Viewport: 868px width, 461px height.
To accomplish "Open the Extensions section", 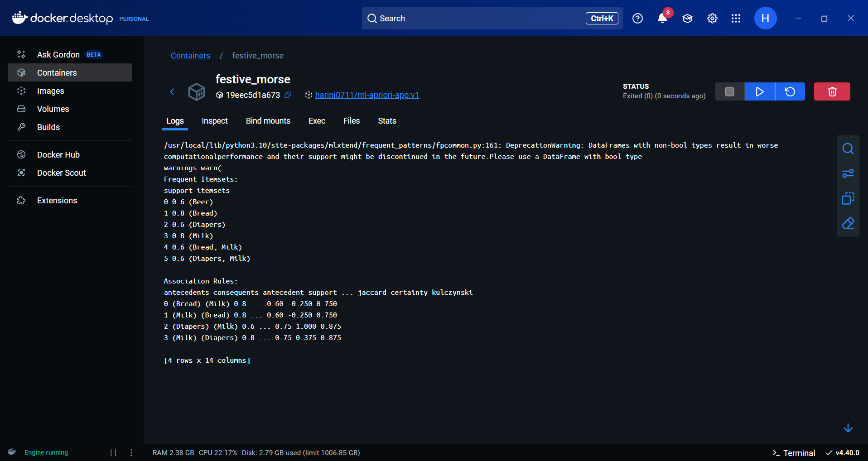I will click(70, 200).
